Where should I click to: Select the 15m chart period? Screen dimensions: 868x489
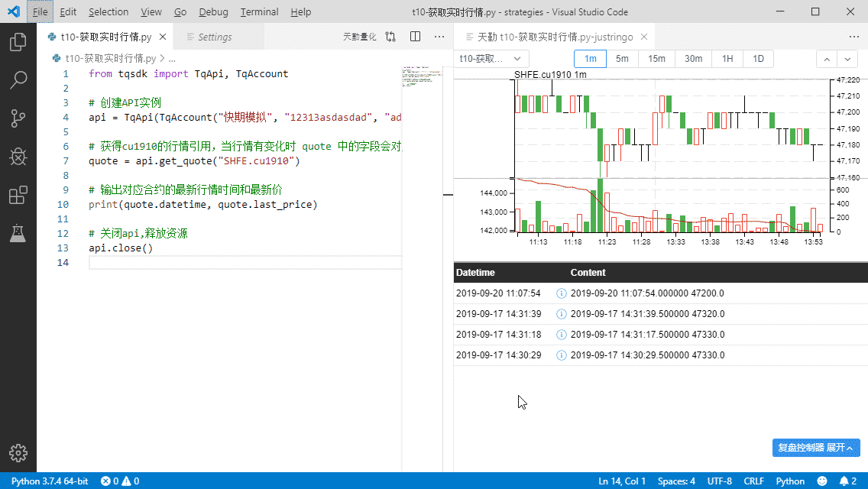coord(656,59)
